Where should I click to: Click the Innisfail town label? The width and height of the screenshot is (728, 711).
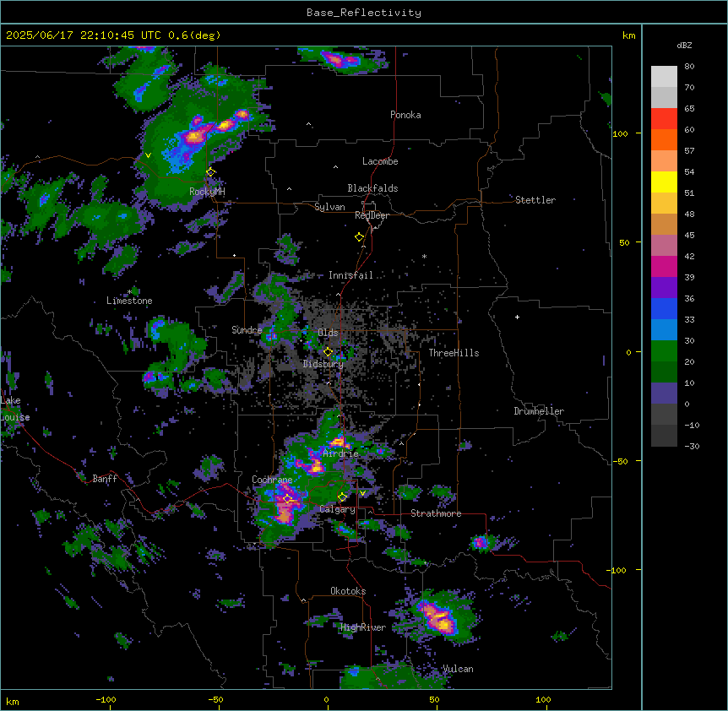tap(350, 275)
